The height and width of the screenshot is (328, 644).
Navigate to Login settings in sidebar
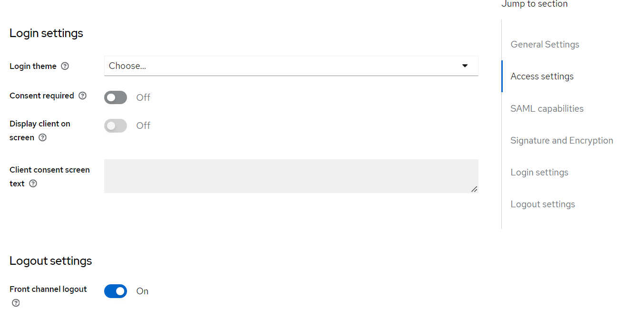(x=539, y=173)
